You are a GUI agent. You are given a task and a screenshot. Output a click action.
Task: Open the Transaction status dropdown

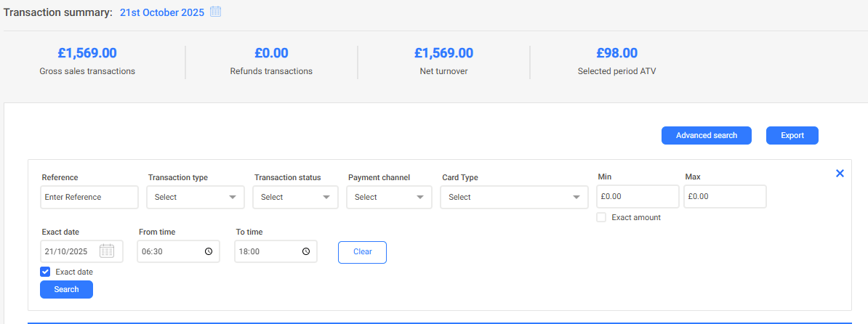[295, 197]
